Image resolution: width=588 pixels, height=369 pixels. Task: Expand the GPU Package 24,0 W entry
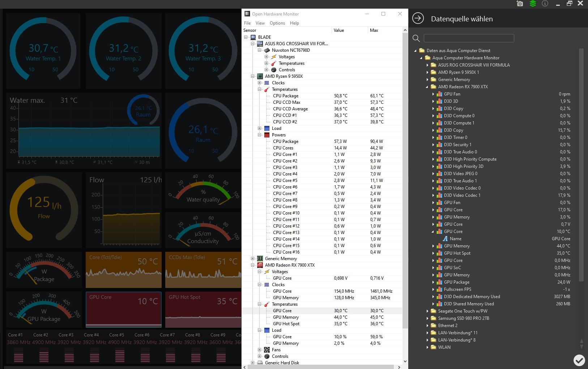click(433, 282)
